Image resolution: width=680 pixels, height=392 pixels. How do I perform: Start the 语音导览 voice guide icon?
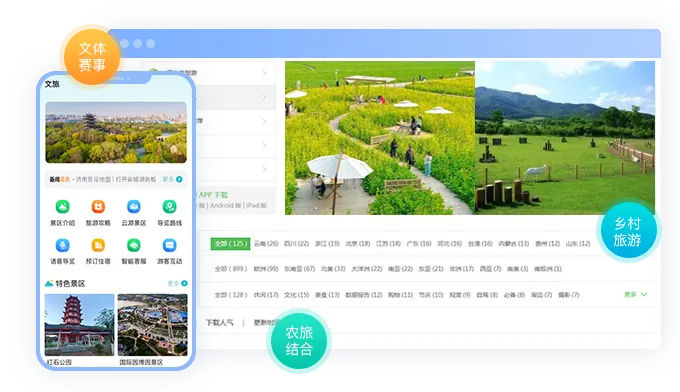coord(62,245)
